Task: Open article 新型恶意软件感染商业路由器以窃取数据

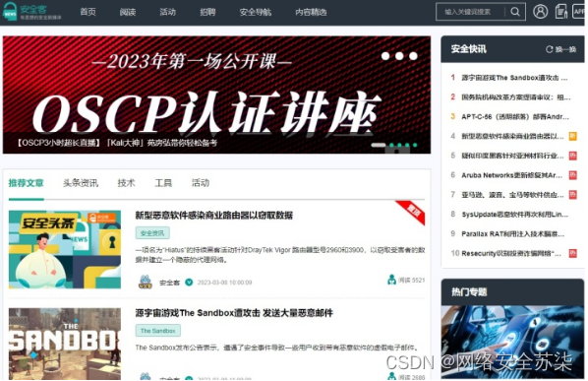Action: click(x=213, y=215)
